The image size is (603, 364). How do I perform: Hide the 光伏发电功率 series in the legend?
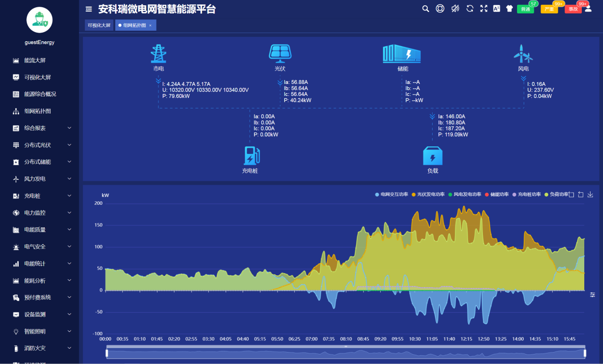click(431, 195)
